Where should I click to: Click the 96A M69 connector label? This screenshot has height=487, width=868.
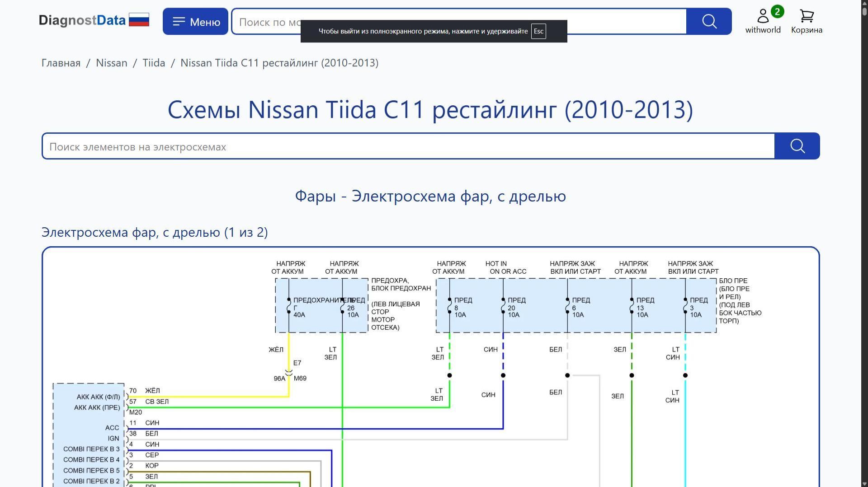tap(290, 379)
